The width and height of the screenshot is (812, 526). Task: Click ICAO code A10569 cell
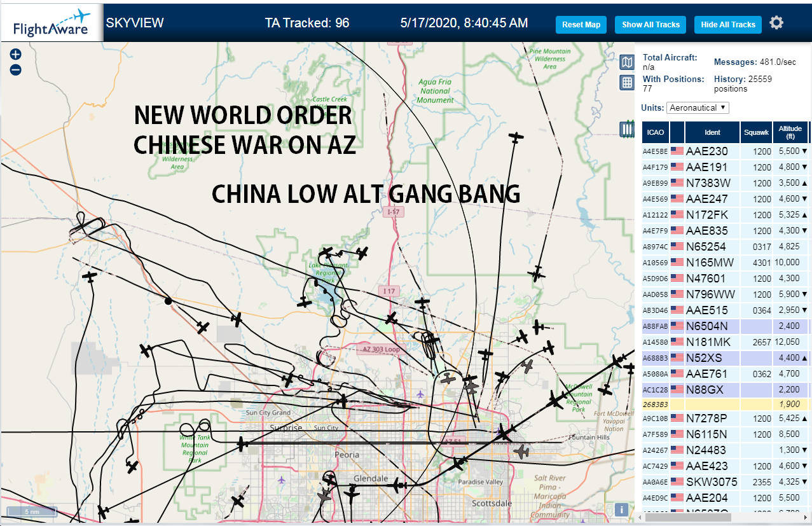pos(655,263)
